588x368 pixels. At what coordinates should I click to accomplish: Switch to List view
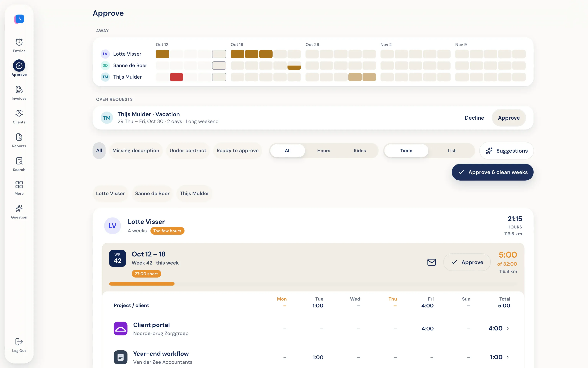(452, 151)
